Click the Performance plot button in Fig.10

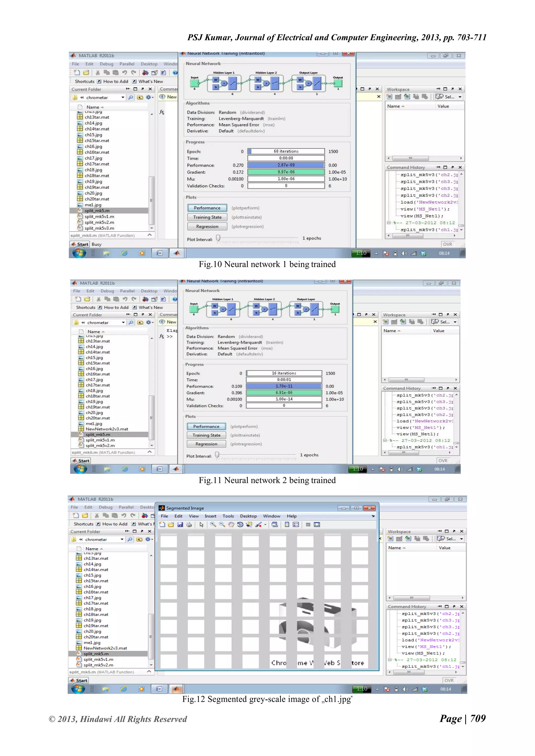(207, 208)
